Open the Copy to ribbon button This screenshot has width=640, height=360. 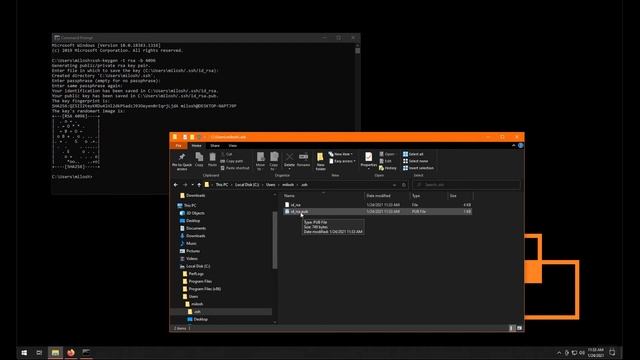274,161
